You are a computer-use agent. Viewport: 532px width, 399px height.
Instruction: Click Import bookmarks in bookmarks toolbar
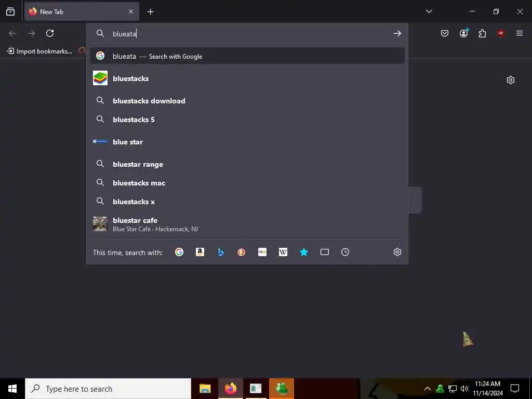39,51
